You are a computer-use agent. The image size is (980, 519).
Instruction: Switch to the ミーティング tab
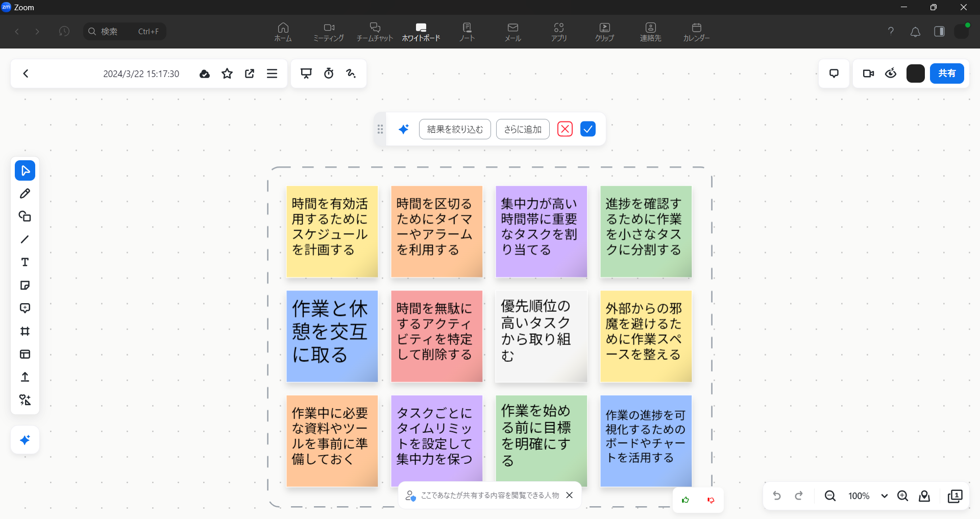coord(329,32)
